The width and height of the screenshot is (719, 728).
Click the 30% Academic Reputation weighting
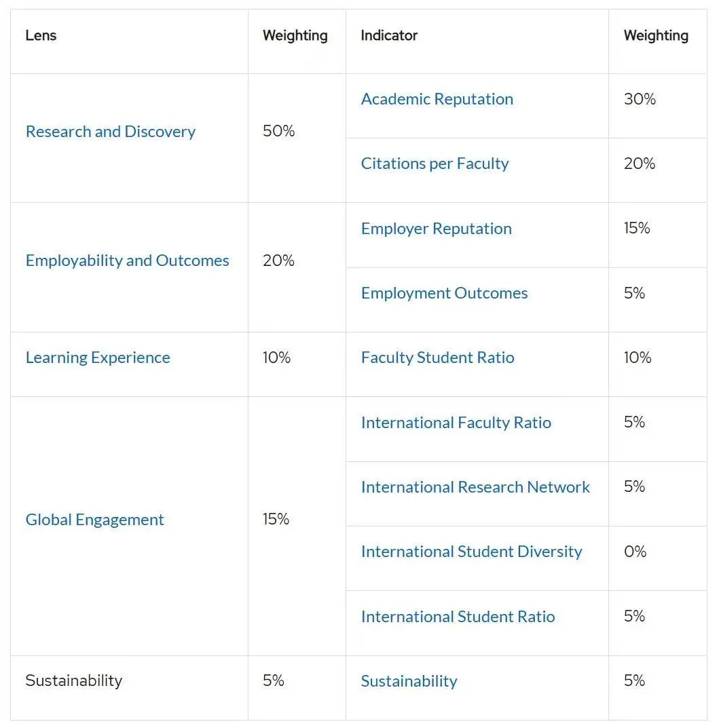pyautogui.click(x=640, y=99)
